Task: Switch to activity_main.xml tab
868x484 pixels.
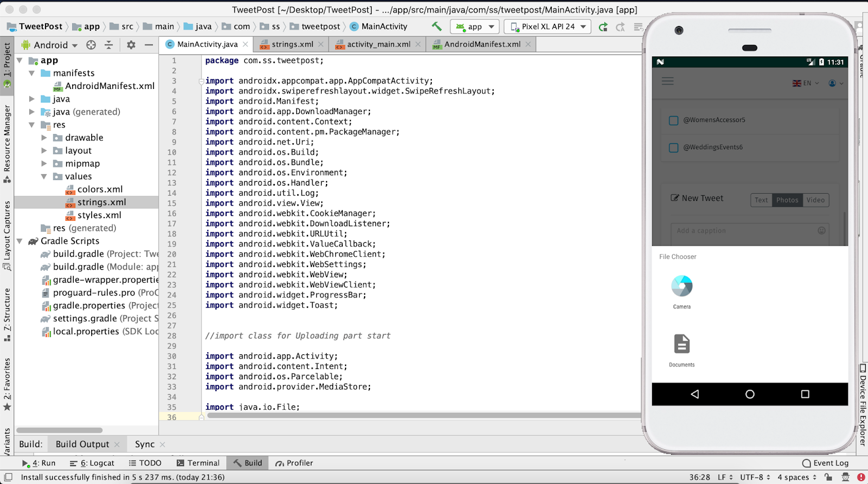Action: 378,44
